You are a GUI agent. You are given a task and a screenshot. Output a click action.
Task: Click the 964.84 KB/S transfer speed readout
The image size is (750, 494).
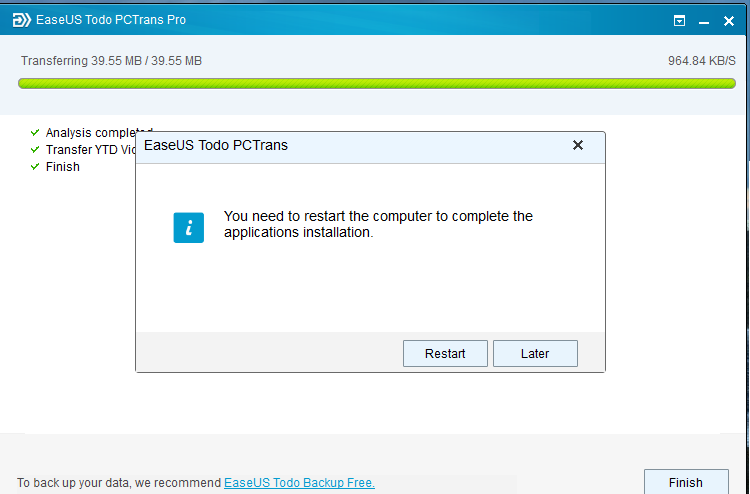pos(702,61)
